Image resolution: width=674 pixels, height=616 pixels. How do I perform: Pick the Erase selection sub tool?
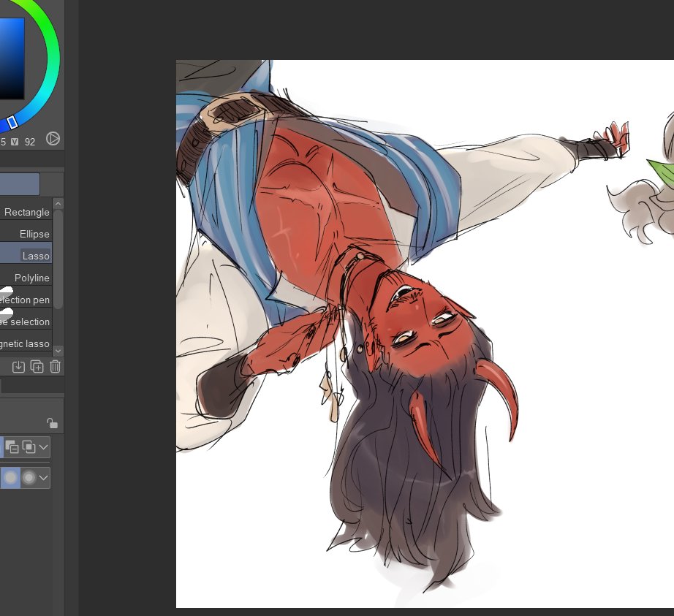click(26, 322)
